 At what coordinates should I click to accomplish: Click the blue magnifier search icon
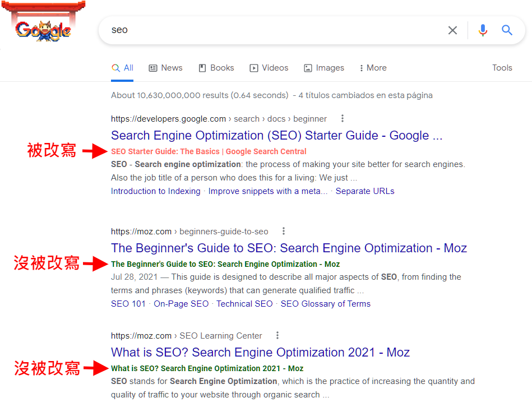[x=507, y=30]
